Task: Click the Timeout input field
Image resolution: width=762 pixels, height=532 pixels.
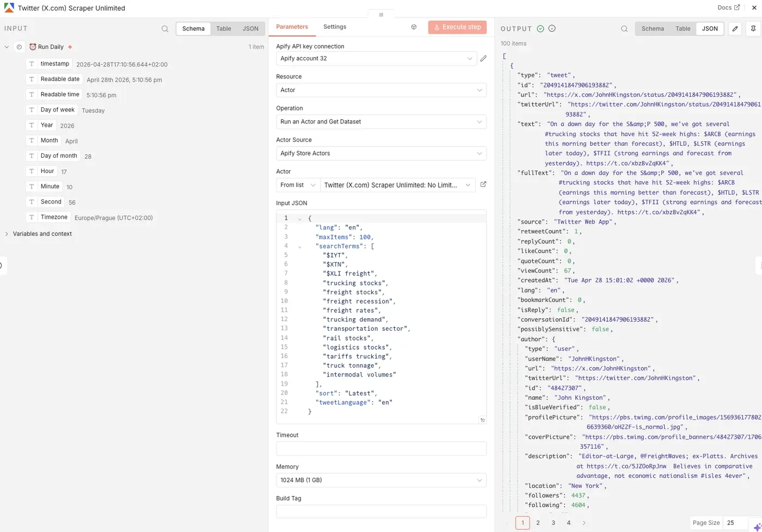Action: [x=381, y=449]
